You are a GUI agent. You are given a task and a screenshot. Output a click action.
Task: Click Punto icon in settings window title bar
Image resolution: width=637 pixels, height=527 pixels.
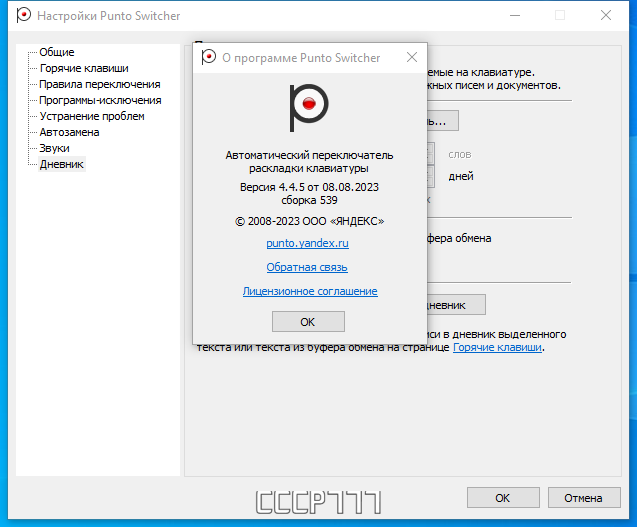pos(24,15)
